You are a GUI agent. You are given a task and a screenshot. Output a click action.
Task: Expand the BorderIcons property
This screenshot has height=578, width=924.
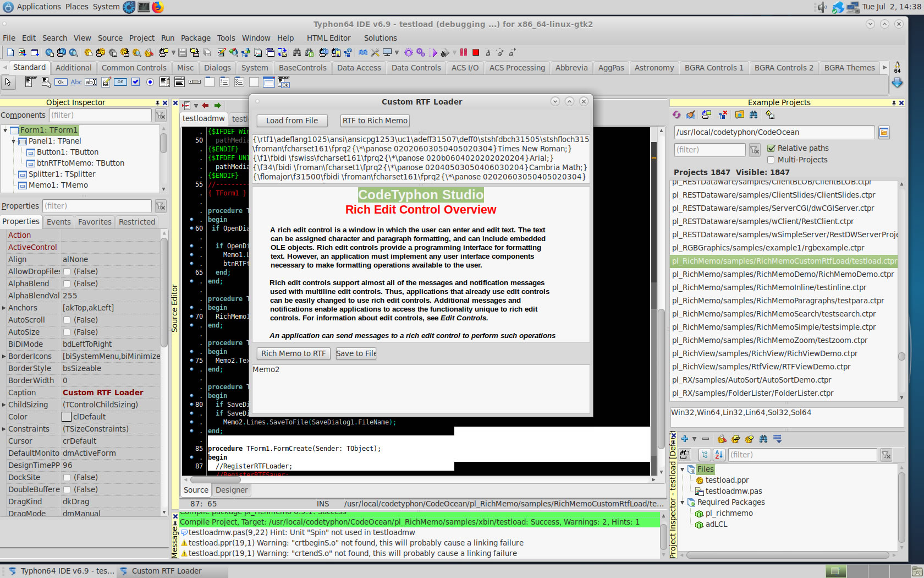pyautogui.click(x=4, y=356)
